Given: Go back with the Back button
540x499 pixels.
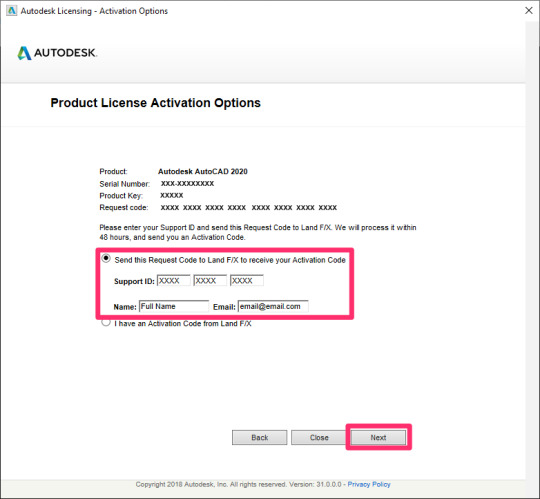Looking at the screenshot, I should click(259, 437).
